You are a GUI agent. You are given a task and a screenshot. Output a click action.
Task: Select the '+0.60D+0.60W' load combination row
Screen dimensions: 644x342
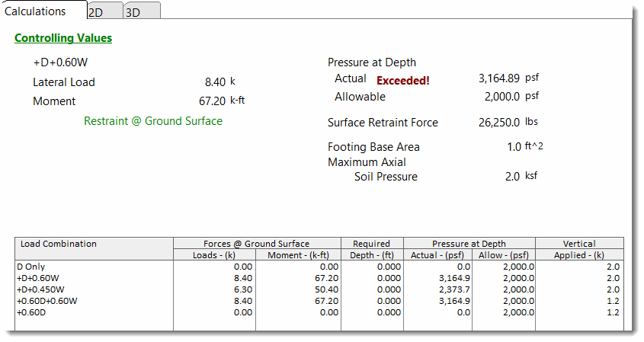46,302
